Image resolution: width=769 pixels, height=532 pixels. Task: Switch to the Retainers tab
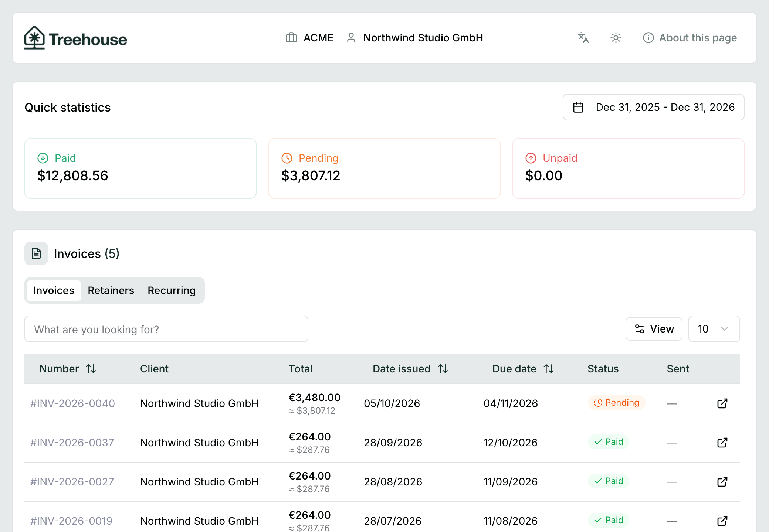(111, 290)
